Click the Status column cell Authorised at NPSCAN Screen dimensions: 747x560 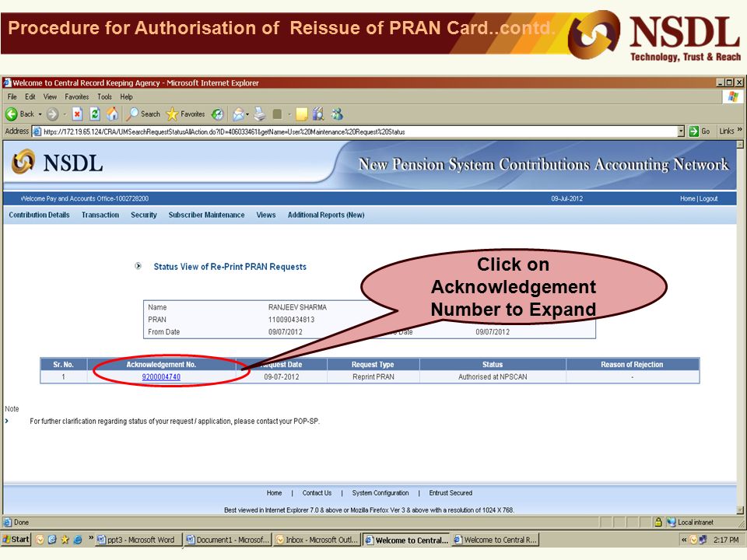pyautogui.click(x=493, y=376)
